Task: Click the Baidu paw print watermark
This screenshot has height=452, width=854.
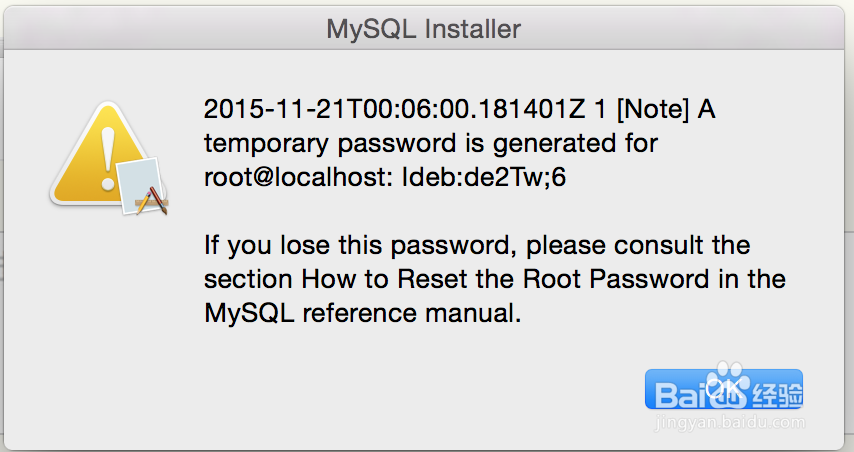Action: 728,383
